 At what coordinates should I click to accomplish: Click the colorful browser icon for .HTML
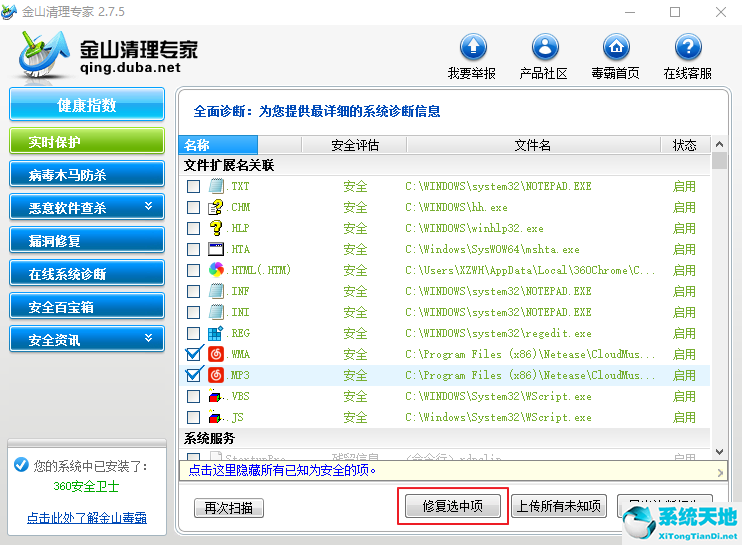216,270
